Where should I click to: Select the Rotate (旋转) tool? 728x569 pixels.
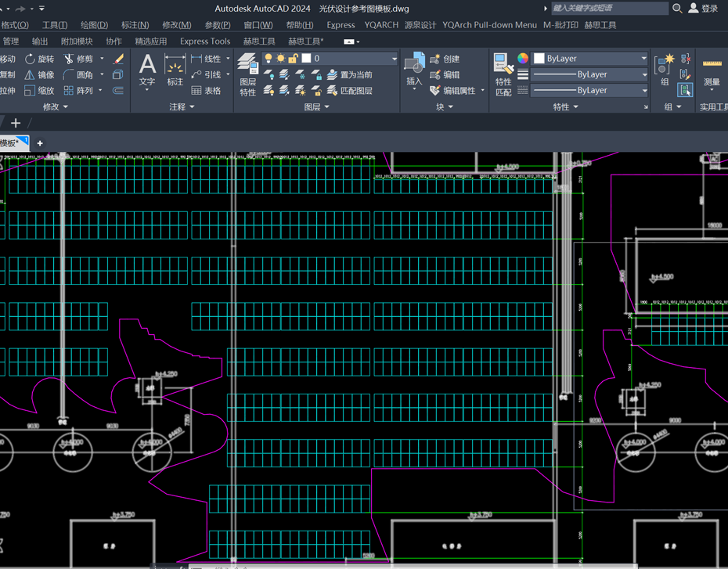click(39, 59)
